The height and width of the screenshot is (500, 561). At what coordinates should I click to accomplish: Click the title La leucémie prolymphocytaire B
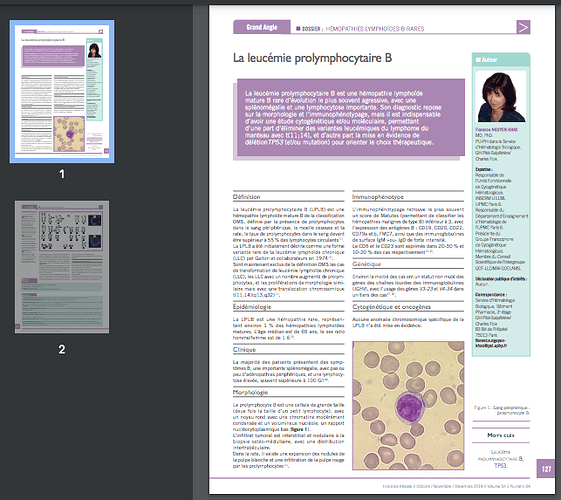pyautogui.click(x=312, y=58)
